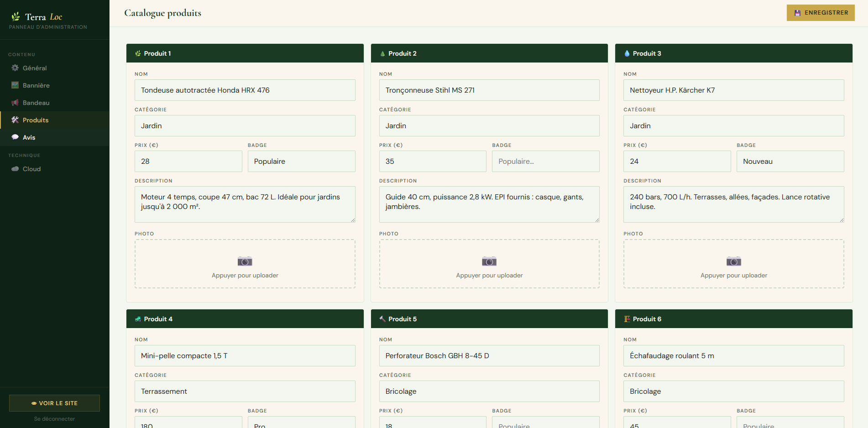Click the Voir le site button

tap(54, 403)
